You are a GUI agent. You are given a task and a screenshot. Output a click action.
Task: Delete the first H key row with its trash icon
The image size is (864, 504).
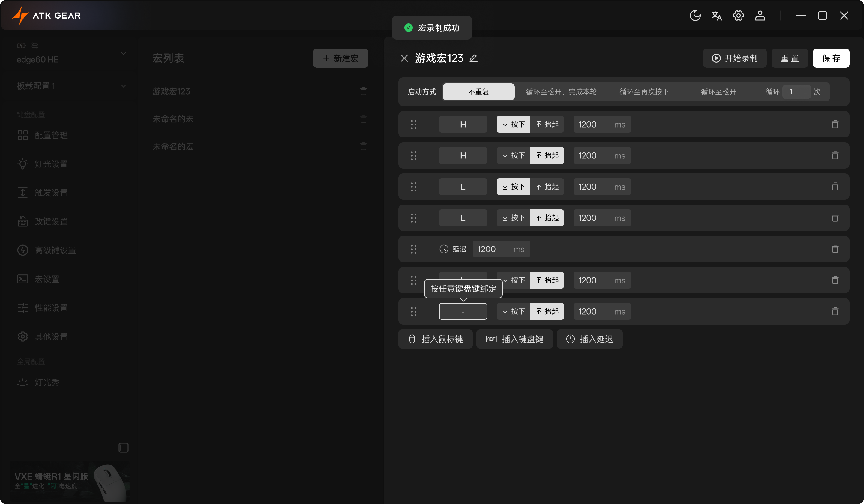point(835,124)
